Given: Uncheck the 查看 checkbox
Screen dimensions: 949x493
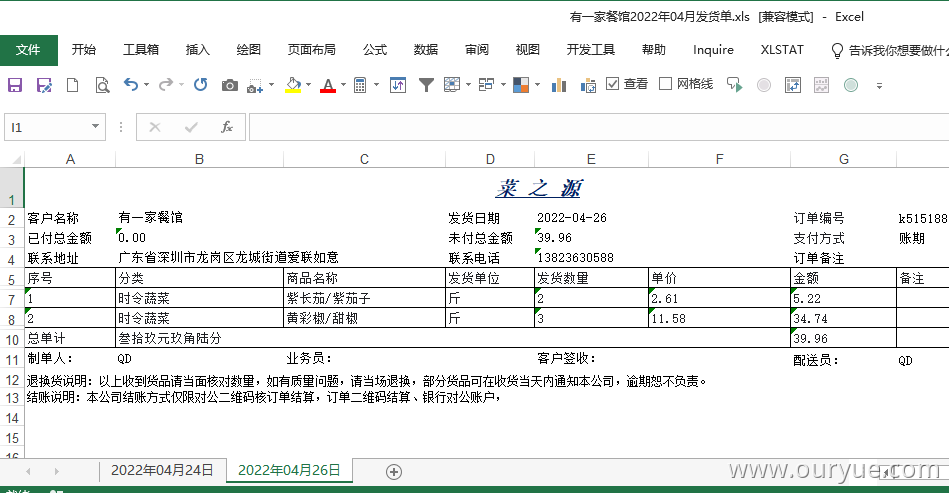Looking at the screenshot, I should [612, 83].
